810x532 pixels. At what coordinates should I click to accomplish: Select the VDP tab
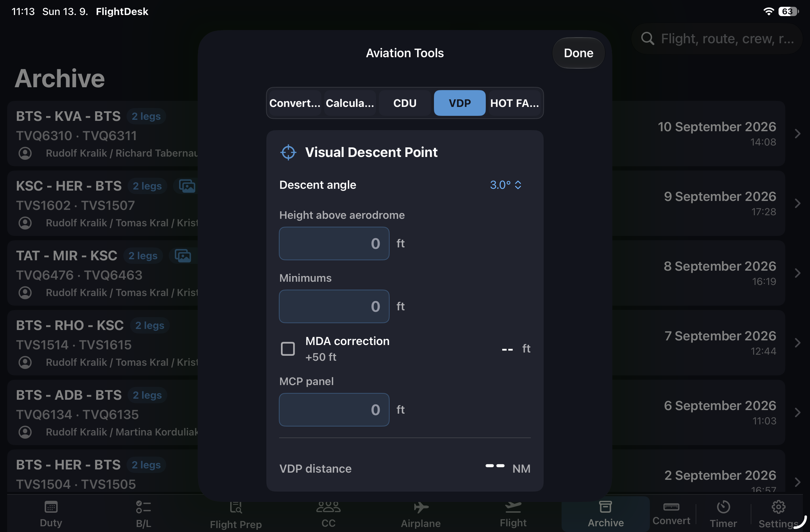[460, 103]
